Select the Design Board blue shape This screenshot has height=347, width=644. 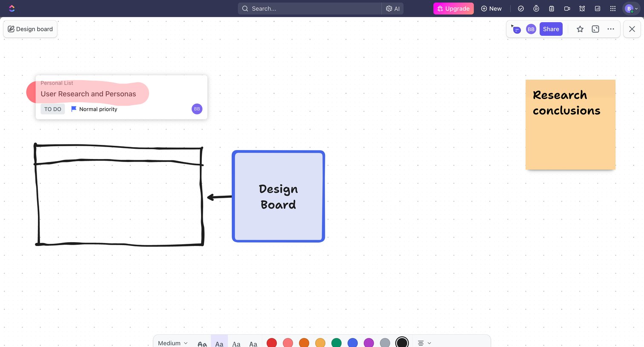tap(279, 197)
